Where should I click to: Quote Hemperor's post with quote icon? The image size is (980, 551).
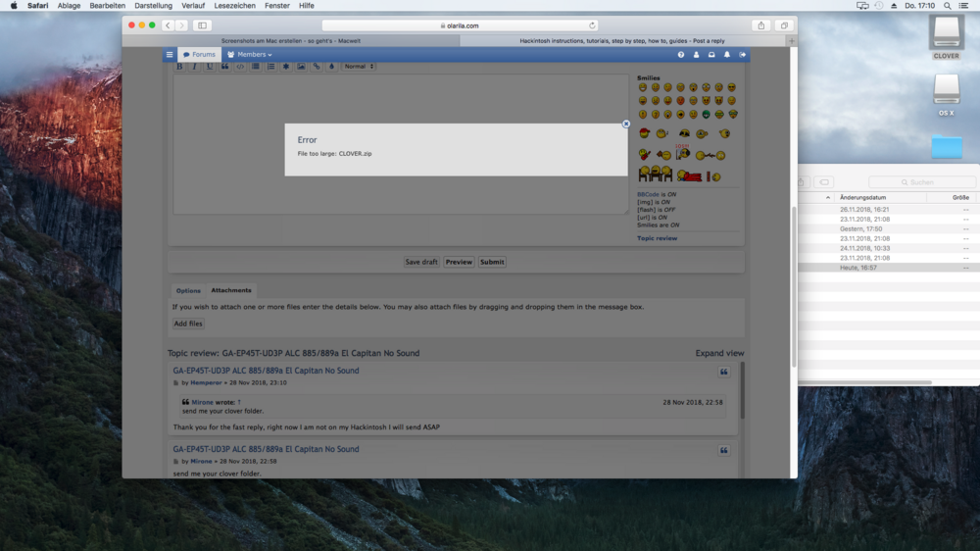pyautogui.click(x=724, y=373)
